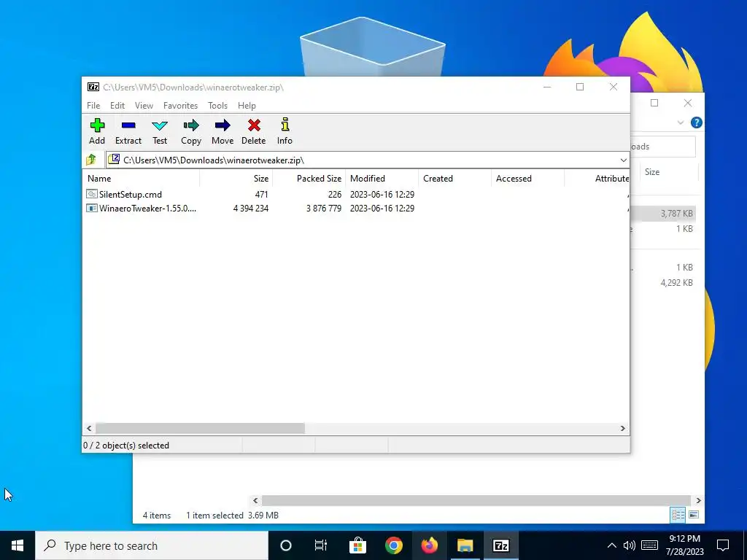
Task: Switch Explorer to large icons view
Action: pos(694,515)
